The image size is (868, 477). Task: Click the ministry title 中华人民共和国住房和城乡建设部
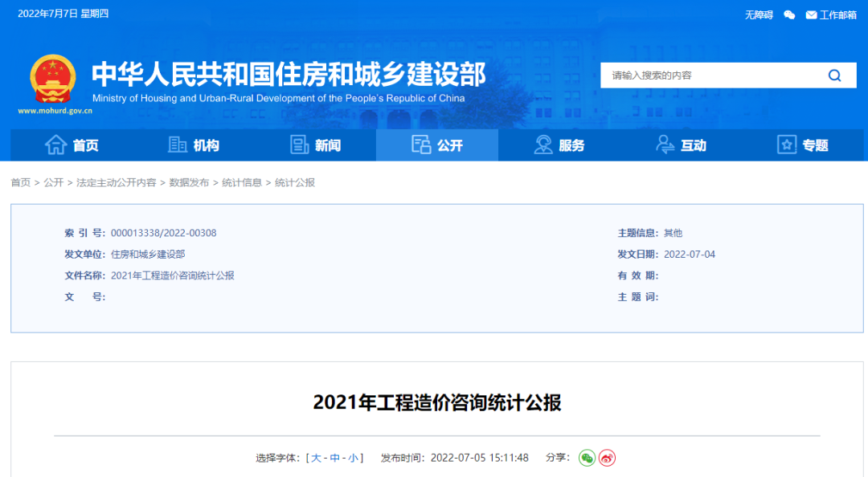tap(289, 74)
